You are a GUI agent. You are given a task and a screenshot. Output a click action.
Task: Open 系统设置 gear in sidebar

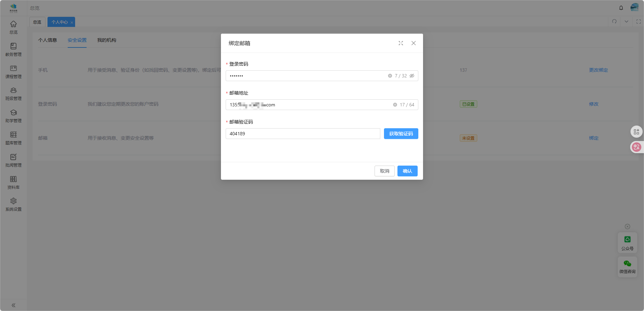click(13, 204)
